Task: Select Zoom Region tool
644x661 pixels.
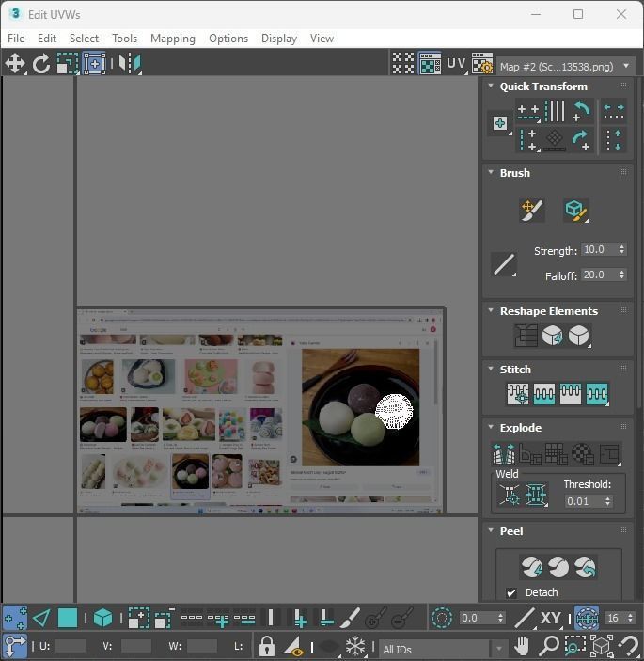Action: (574, 646)
